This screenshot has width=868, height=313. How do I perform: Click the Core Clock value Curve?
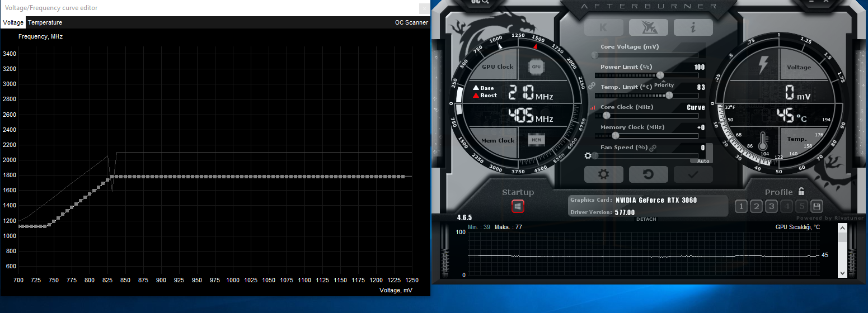[x=696, y=107]
